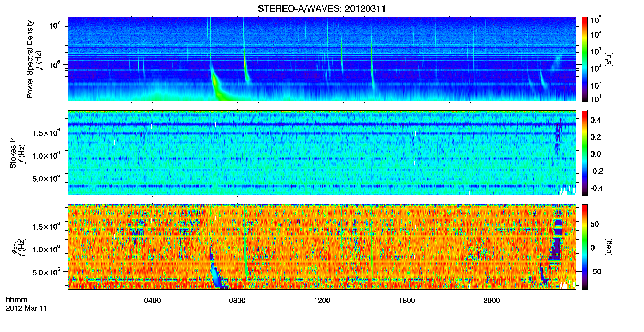Select the 10^3 tick on sfu colorbar
644x332 pixels.
tap(596, 68)
